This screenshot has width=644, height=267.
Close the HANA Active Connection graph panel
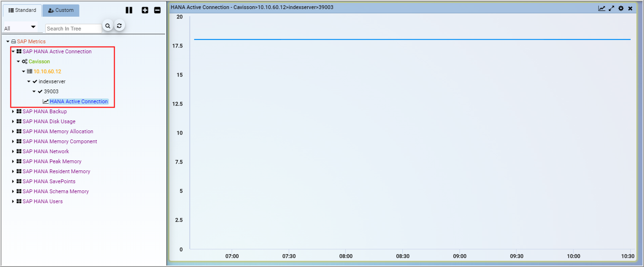[x=630, y=8]
